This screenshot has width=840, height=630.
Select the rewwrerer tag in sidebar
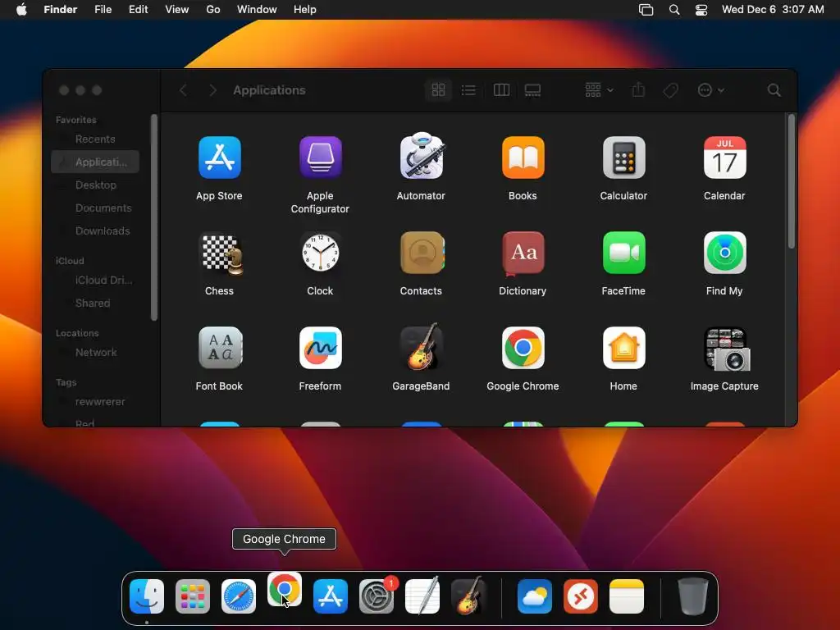[x=95, y=402]
